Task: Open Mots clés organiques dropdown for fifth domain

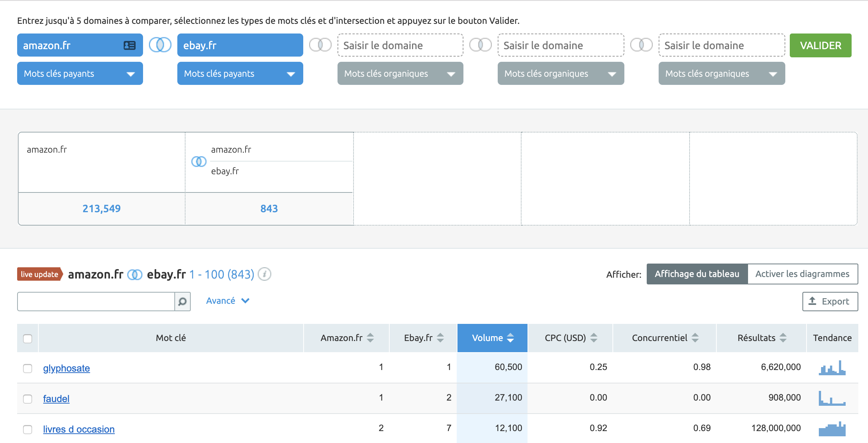Action: [722, 73]
